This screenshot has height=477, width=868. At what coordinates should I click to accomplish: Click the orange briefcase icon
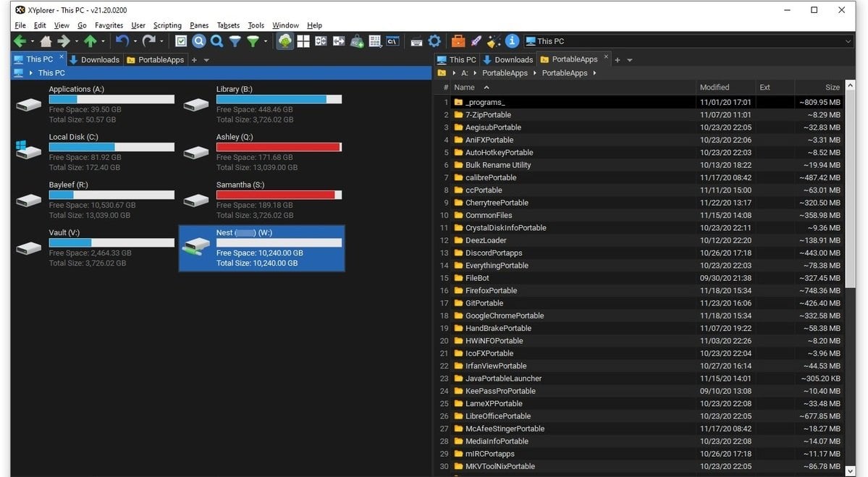[458, 41]
